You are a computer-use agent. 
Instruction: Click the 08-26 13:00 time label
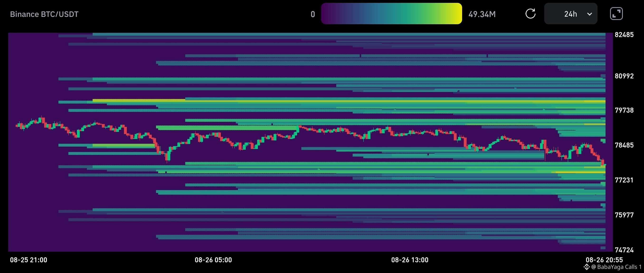410,260
